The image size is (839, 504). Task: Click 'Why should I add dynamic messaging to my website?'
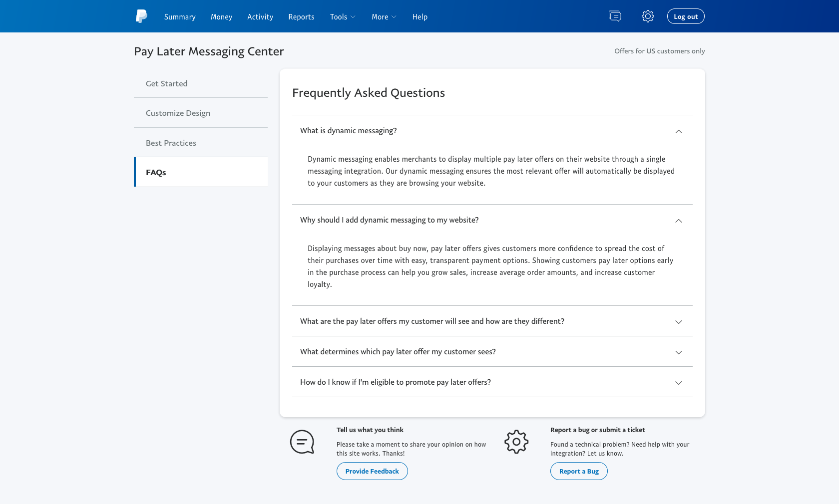tap(390, 220)
